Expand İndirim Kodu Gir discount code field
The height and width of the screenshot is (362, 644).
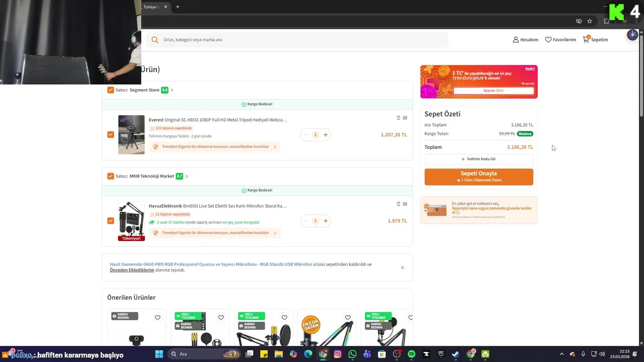click(x=478, y=159)
